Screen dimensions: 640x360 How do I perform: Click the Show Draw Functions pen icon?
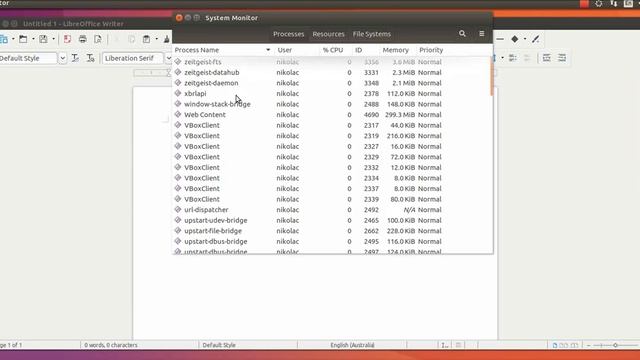pos(536,39)
